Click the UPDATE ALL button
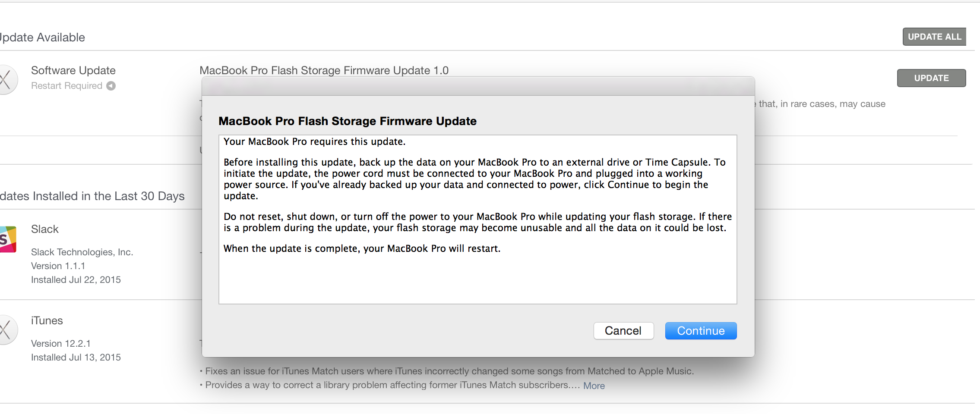 934,37
